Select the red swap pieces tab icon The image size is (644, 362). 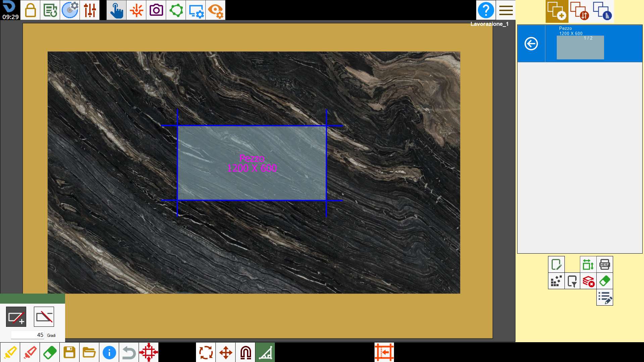point(580,11)
